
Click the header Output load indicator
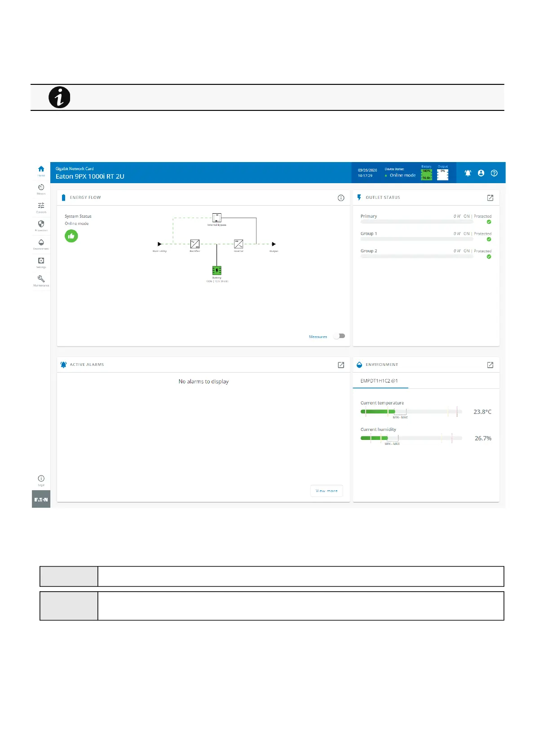[443, 175]
